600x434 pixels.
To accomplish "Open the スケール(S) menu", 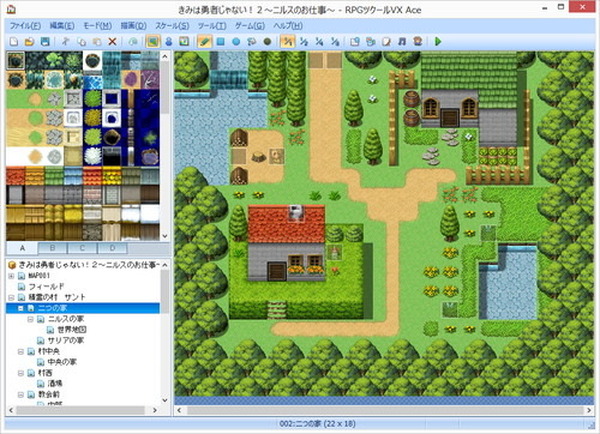I will pyautogui.click(x=172, y=26).
